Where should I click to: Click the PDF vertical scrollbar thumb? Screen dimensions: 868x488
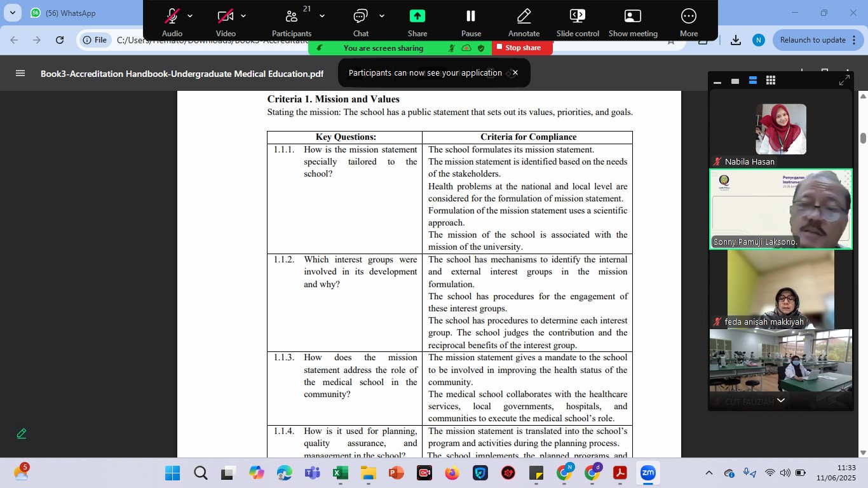863,138
